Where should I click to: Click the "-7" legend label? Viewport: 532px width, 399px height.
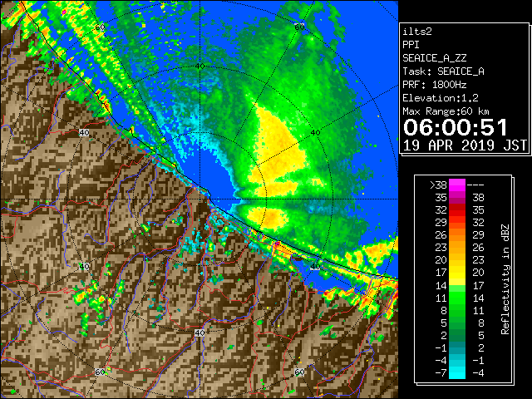click(x=441, y=373)
